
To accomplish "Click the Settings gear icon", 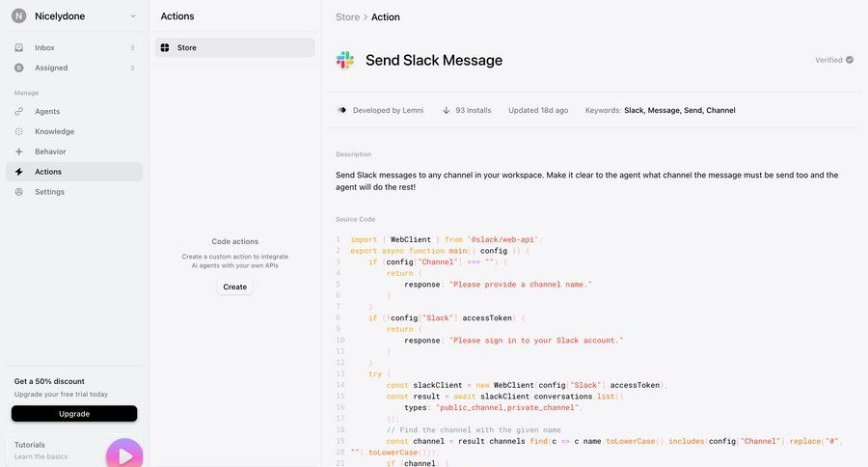I will (x=19, y=192).
